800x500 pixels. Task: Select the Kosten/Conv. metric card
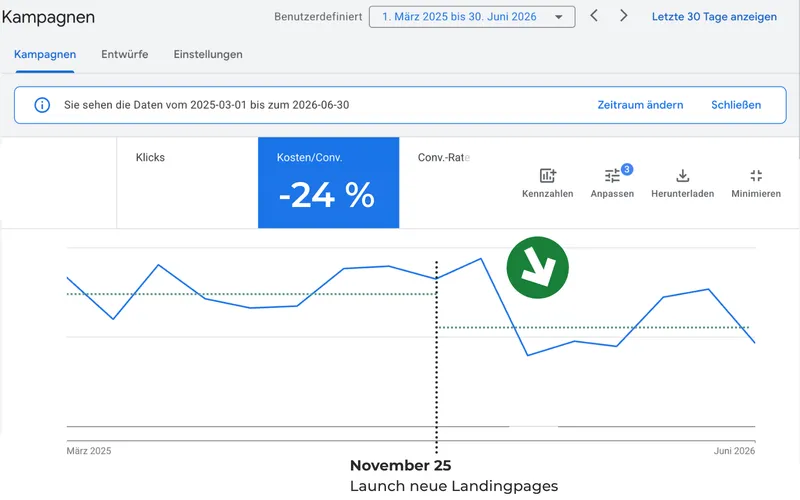[329, 183]
